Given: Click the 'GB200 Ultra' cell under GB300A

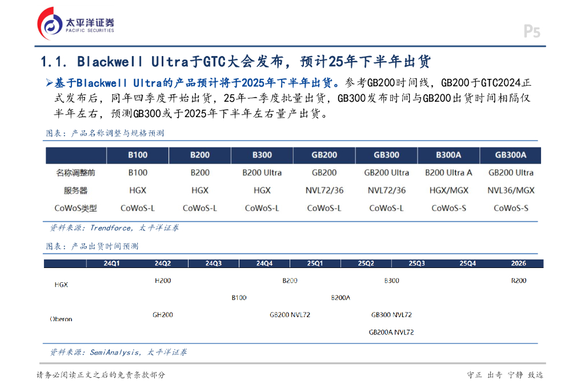Looking at the screenshot, I should (x=511, y=173).
